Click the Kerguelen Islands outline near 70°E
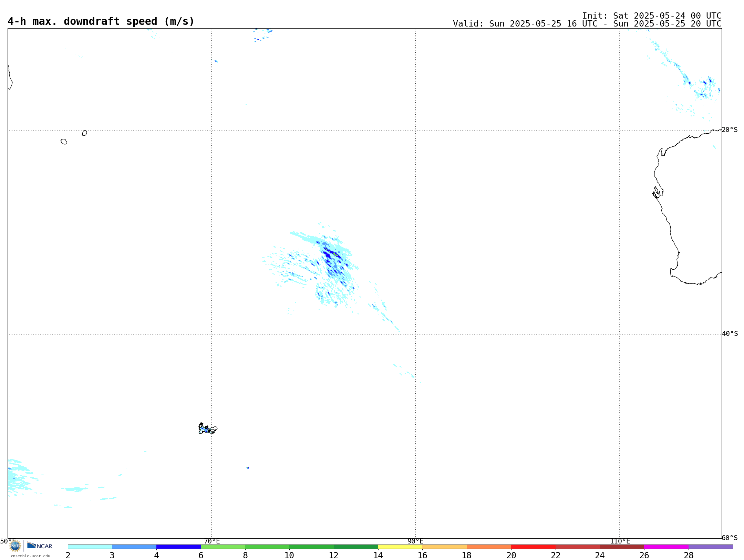The height and width of the screenshot is (560, 744). coord(208,428)
